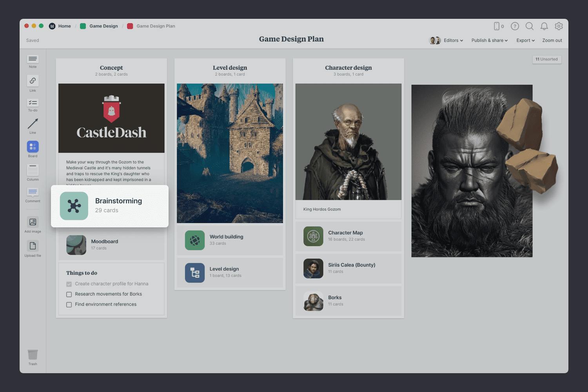
Task: Open the Comment tool
Action: (33, 193)
